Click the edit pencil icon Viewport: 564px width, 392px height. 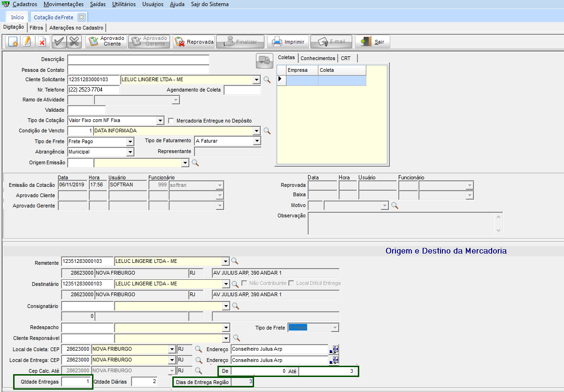(27, 42)
